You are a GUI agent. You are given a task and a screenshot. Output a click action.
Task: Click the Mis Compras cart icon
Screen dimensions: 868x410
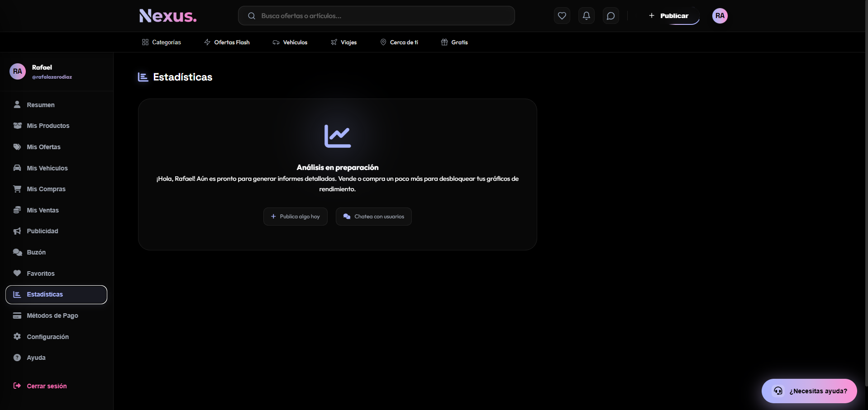(17, 189)
